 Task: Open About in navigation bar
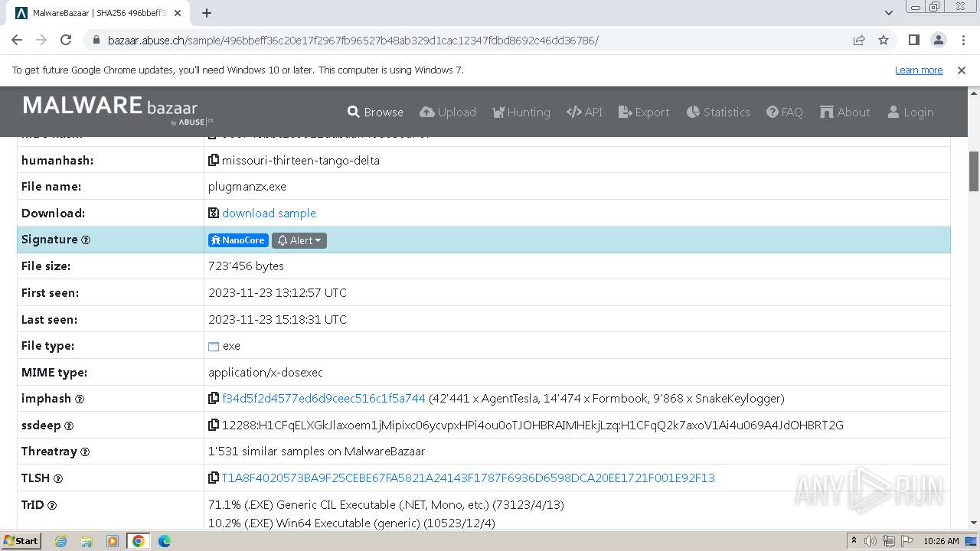coord(845,112)
